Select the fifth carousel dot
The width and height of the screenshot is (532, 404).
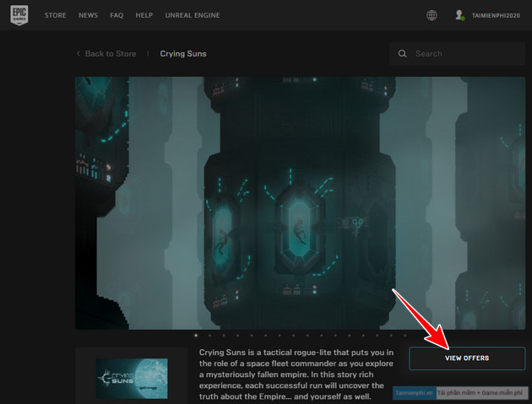[252, 336]
